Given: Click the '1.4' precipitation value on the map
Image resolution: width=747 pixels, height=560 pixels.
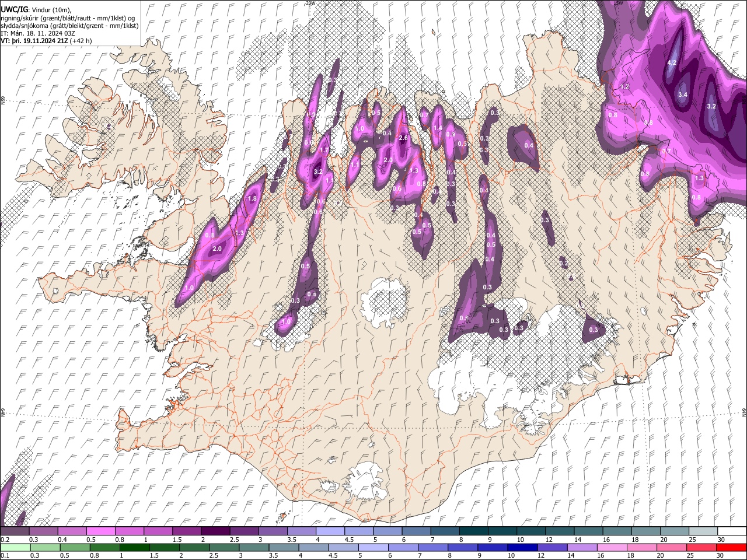Looking at the screenshot, I should pos(438,128).
